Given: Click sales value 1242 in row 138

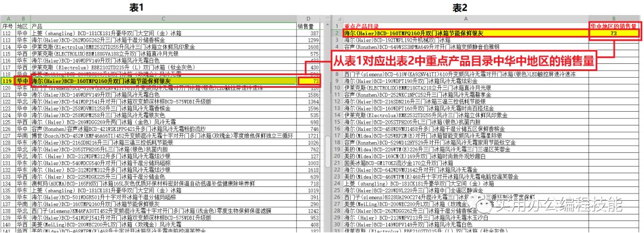Looking at the screenshot, I should 308,211.
